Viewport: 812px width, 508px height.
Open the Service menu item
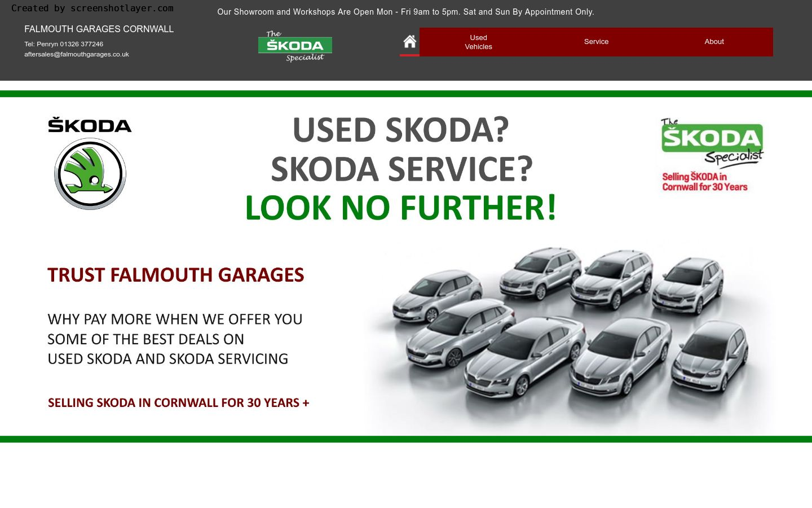596,42
